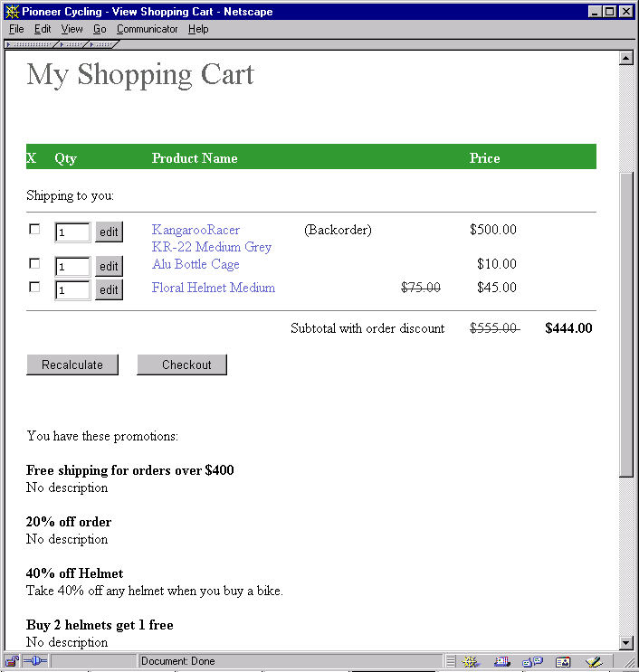Expand the third collapsed Personal toolbar
639x672 pixels.
[102, 44]
